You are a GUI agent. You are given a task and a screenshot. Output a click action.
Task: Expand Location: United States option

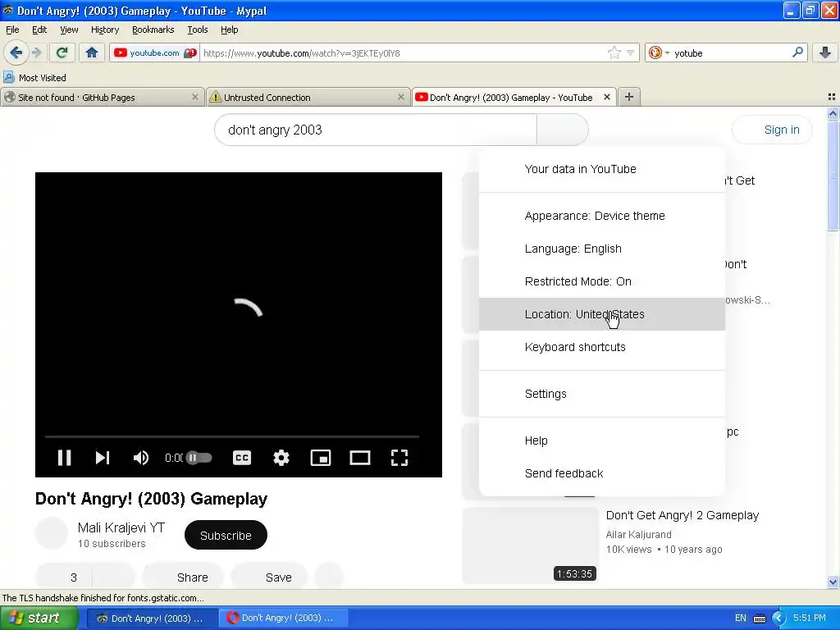[x=601, y=314]
